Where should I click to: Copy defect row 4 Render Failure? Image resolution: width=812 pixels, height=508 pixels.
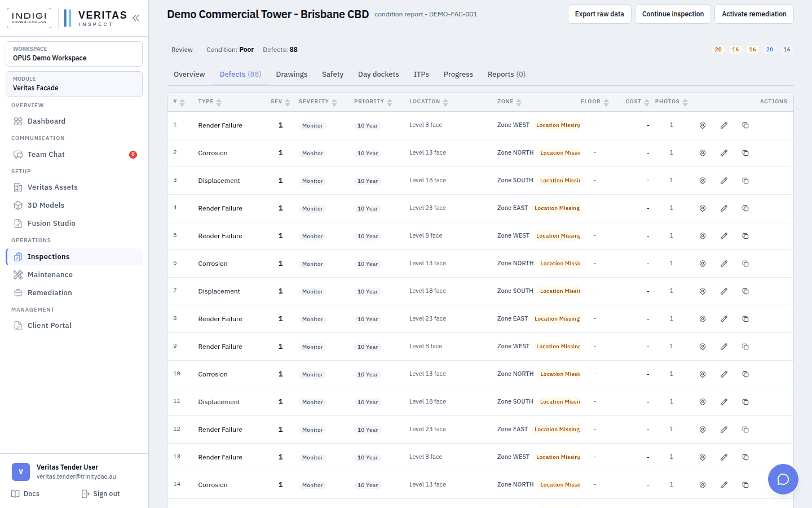[x=745, y=208]
